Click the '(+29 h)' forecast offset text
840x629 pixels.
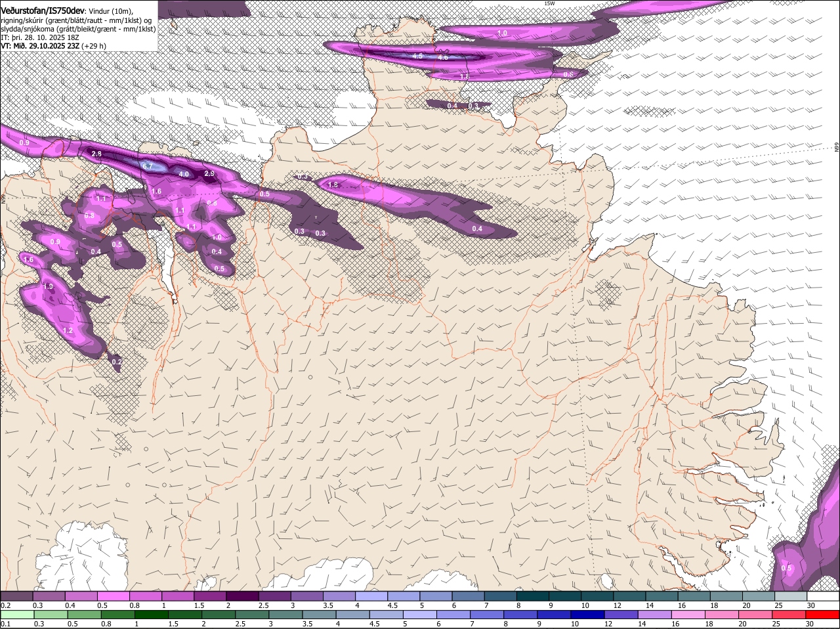(x=94, y=46)
